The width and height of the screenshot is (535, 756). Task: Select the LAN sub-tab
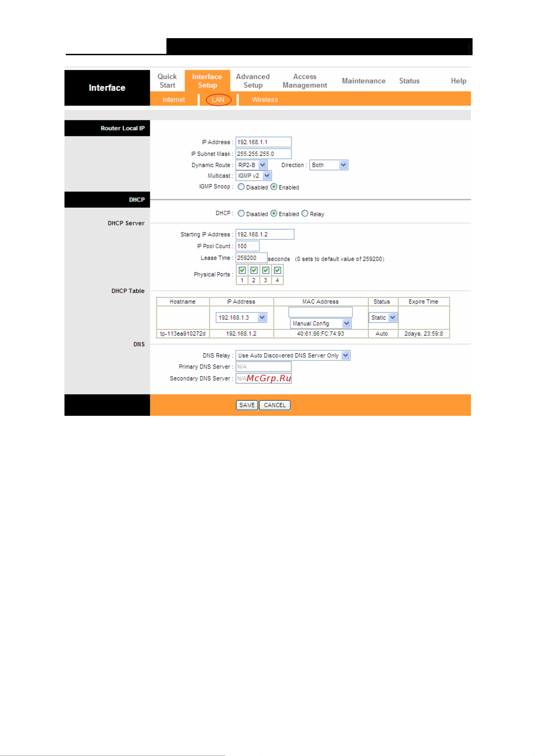point(218,99)
